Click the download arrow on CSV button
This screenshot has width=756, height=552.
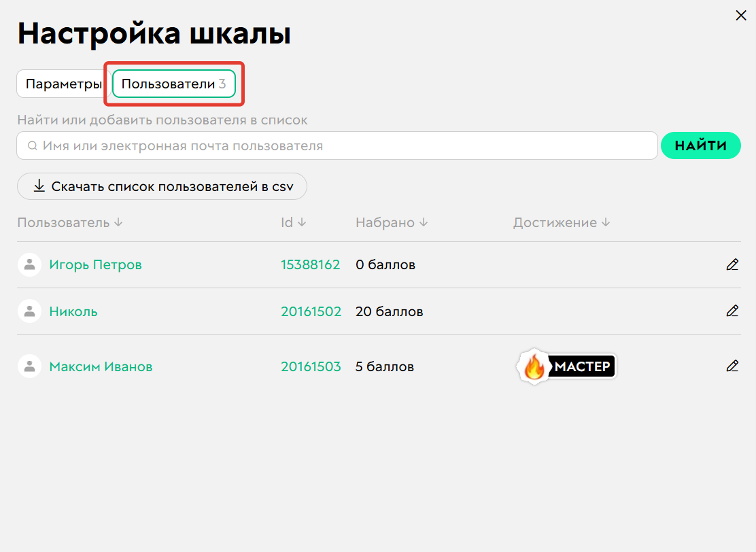39,186
